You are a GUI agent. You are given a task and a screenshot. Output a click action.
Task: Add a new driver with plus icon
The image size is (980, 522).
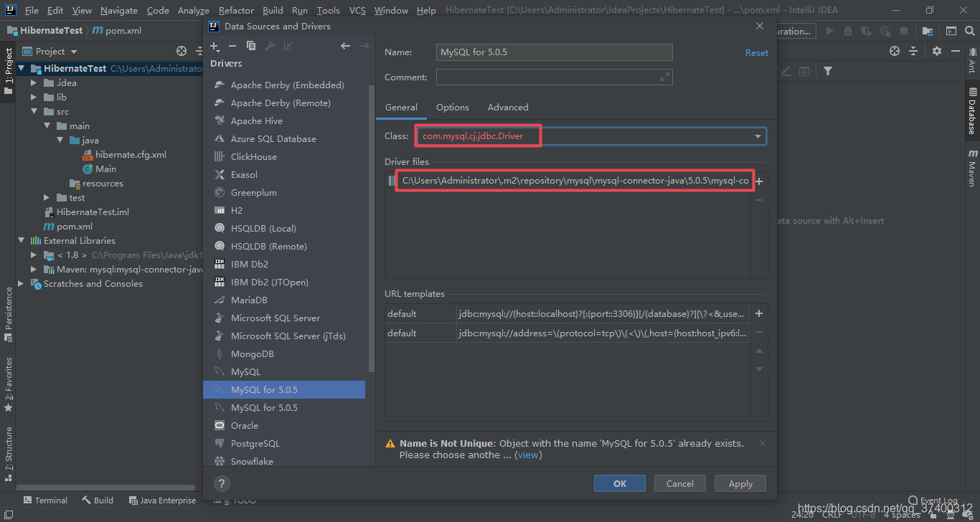tap(215, 46)
